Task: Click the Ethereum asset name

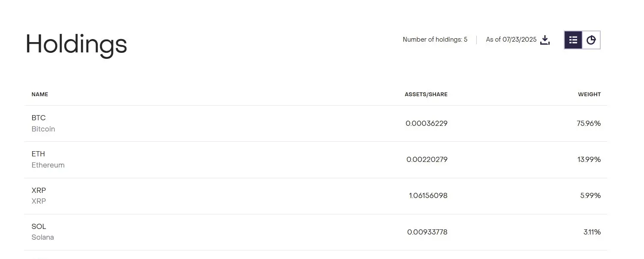Action: [x=48, y=165]
